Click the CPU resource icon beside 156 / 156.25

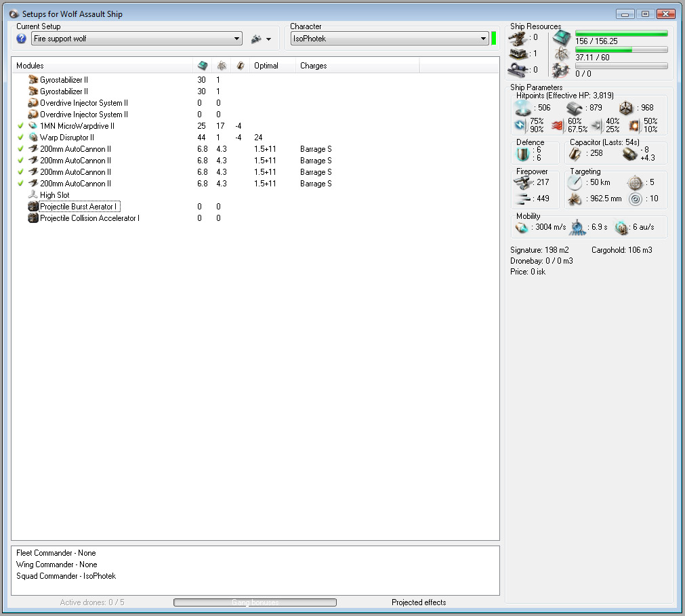click(x=562, y=39)
